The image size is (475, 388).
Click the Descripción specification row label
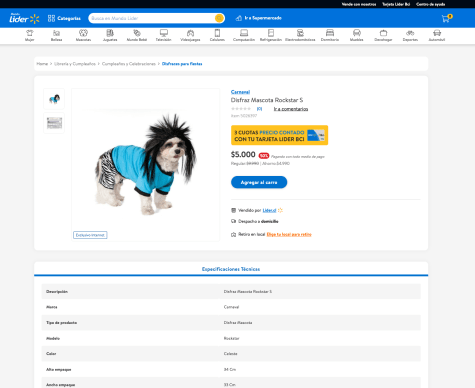57,292
